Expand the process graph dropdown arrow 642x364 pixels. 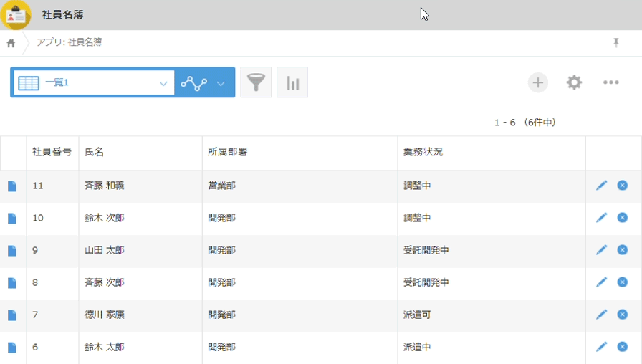(221, 83)
